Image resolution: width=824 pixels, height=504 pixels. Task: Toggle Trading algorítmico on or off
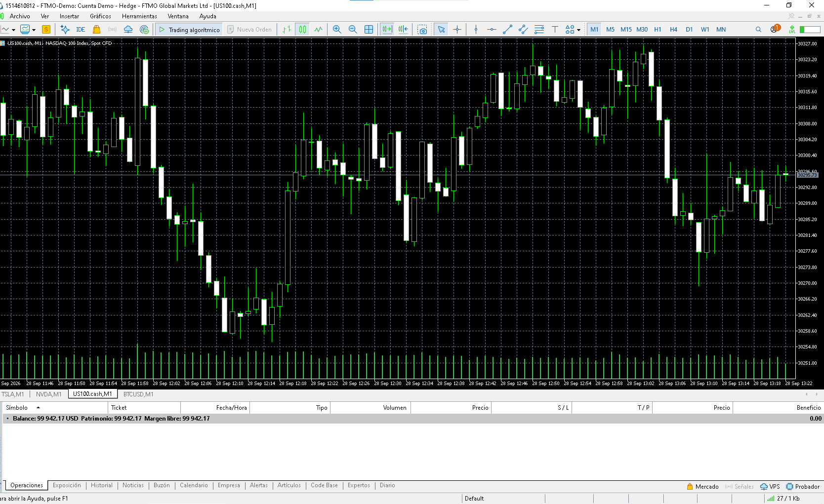(x=189, y=30)
